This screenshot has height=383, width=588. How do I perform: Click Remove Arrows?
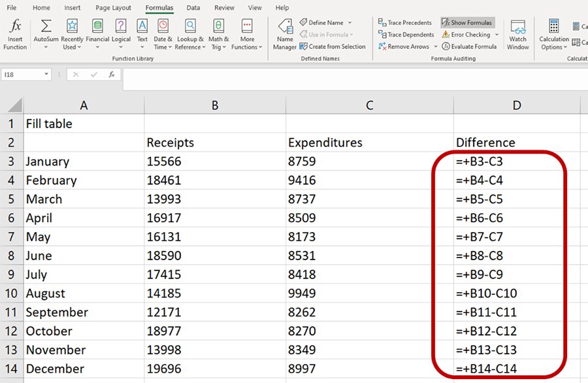click(x=404, y=46)
